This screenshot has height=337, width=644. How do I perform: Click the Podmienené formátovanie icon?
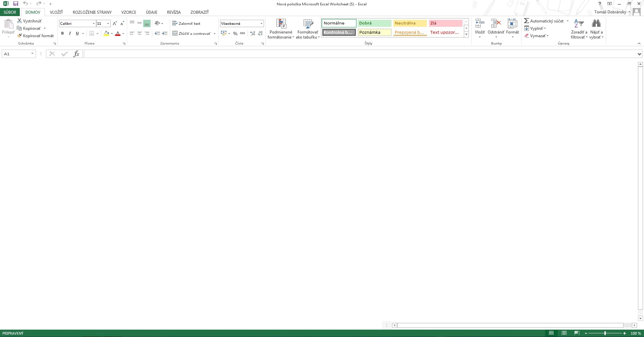coord(281,24)
